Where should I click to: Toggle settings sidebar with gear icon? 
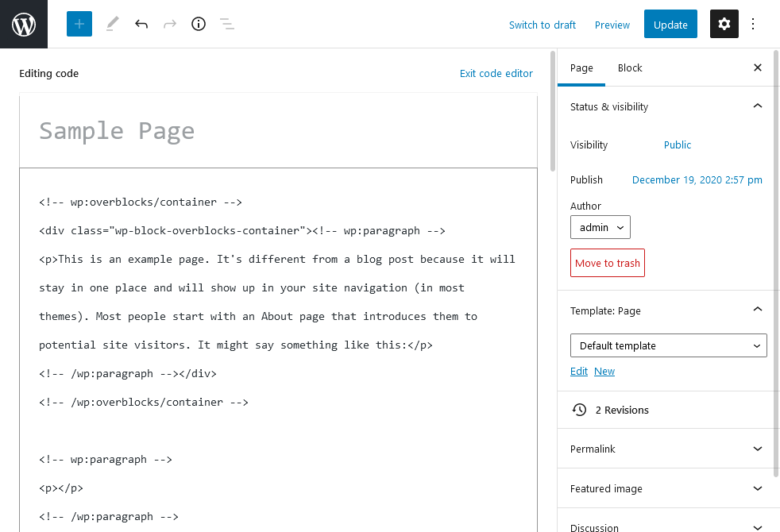(x=724, y=24)
